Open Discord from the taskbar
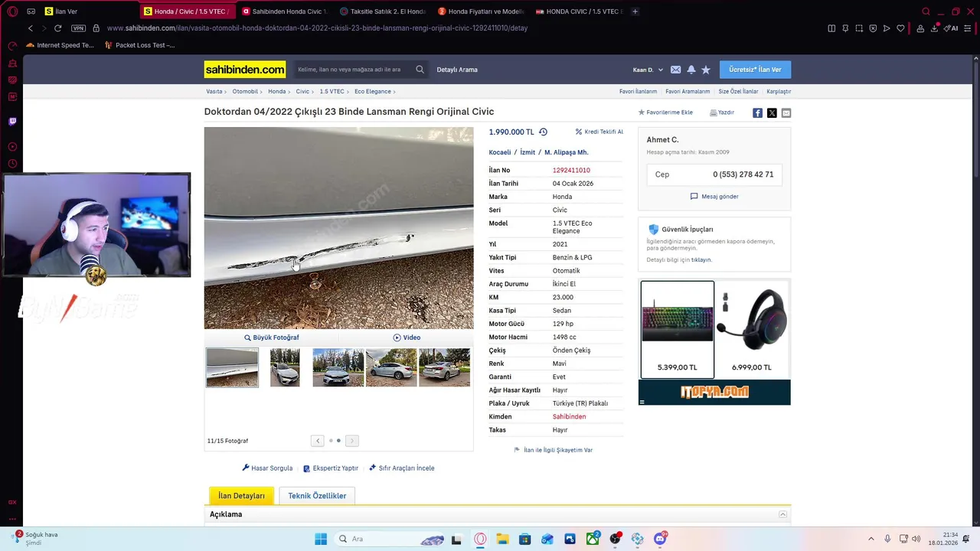980x551 pixels. (660, 539)
